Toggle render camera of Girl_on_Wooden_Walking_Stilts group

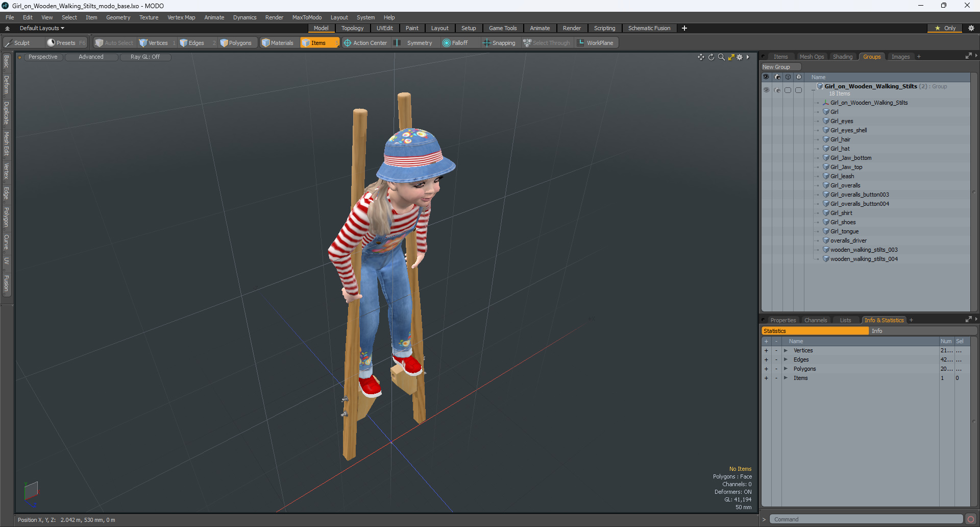point(777,90)
